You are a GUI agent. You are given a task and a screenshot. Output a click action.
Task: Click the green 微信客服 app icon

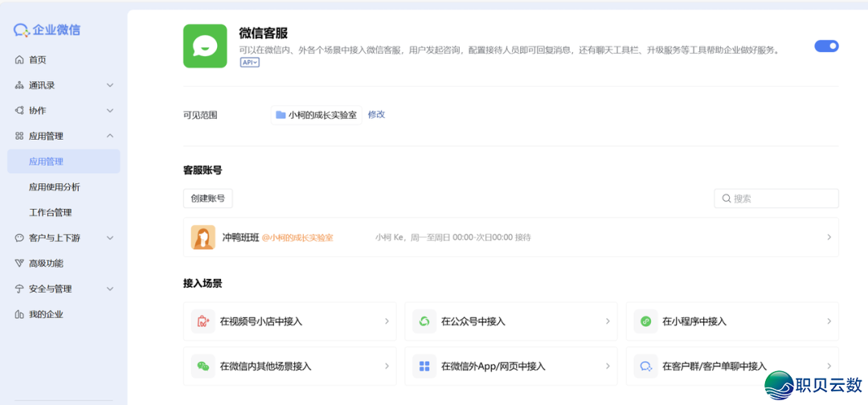tap(205, 46)
